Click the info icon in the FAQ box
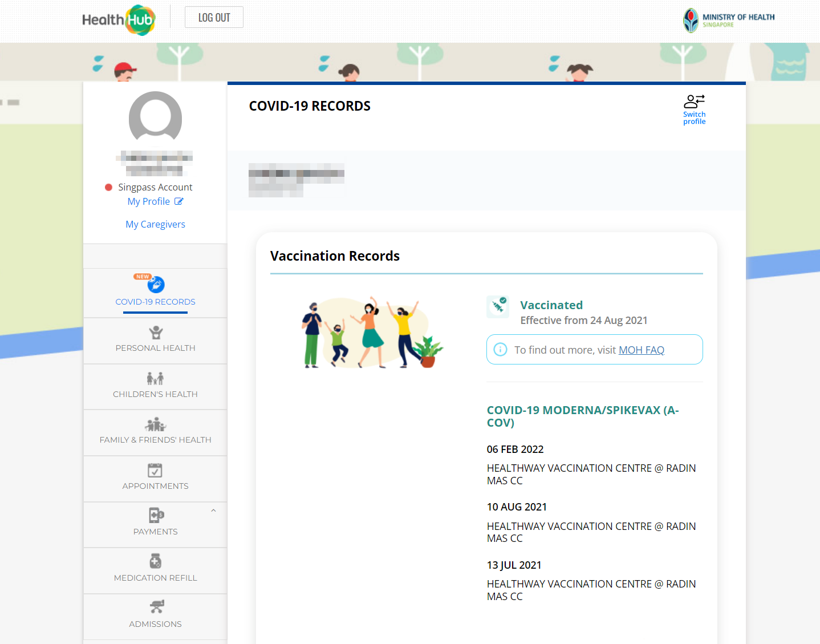The height and width of the screenshot is (644, 820). click(x=500, y=350)
